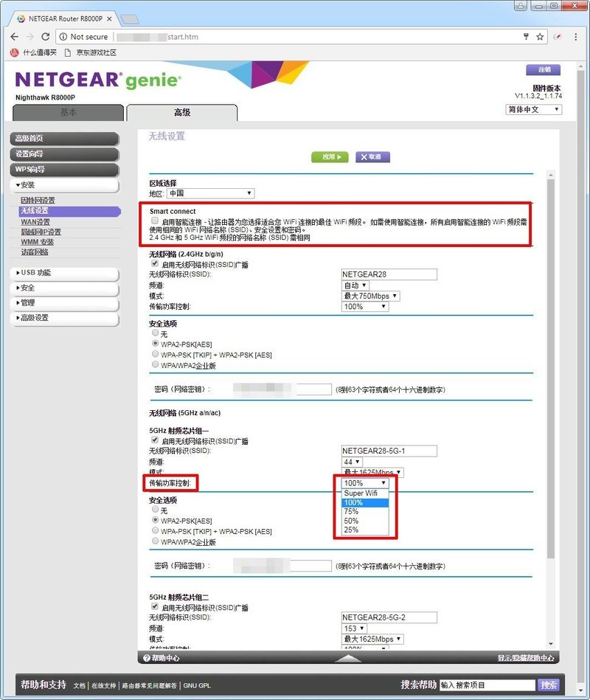The height and width of the screenshot is (700, 590).
Task: Select 无 security option for 2.4GHz
Action: 156,333
